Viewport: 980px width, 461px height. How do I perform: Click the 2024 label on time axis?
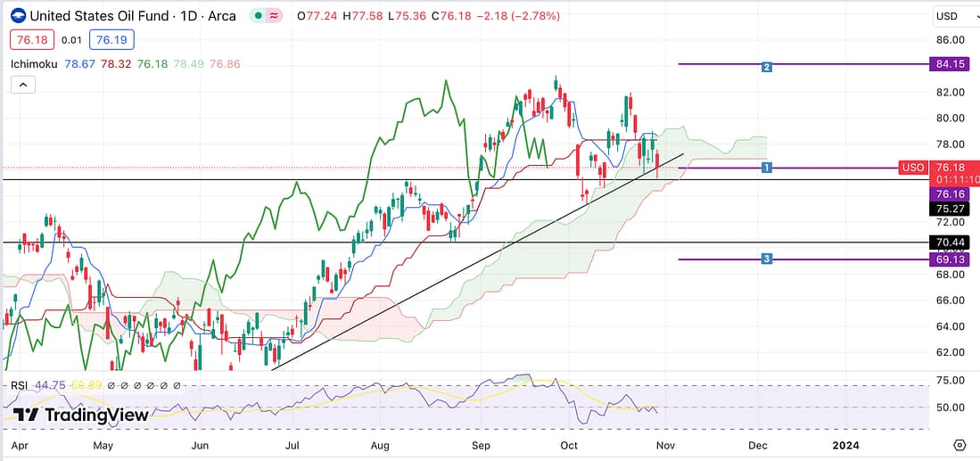pyautogui.click(x=844, y=444)
